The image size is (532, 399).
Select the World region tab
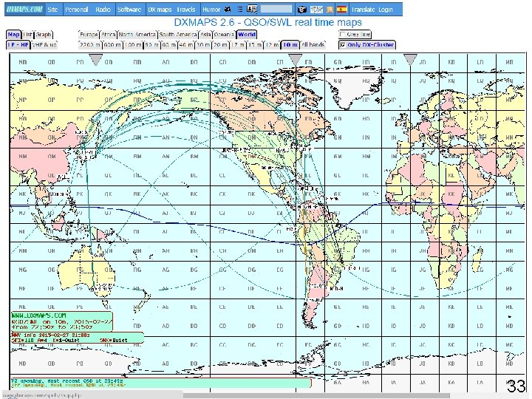[247, 35]
